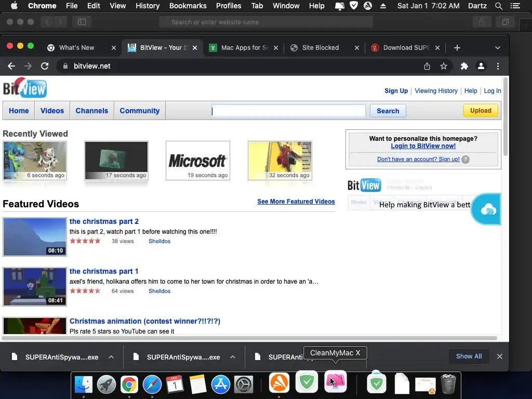Open a new Chrome tab
The height and width of the screenshot is (399, 532).
click(x=457, y=48)
